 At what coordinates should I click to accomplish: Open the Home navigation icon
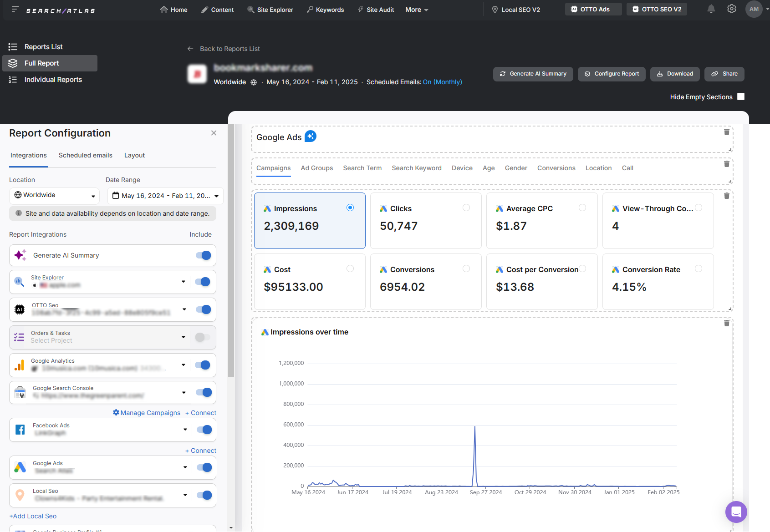pos(163,9)
